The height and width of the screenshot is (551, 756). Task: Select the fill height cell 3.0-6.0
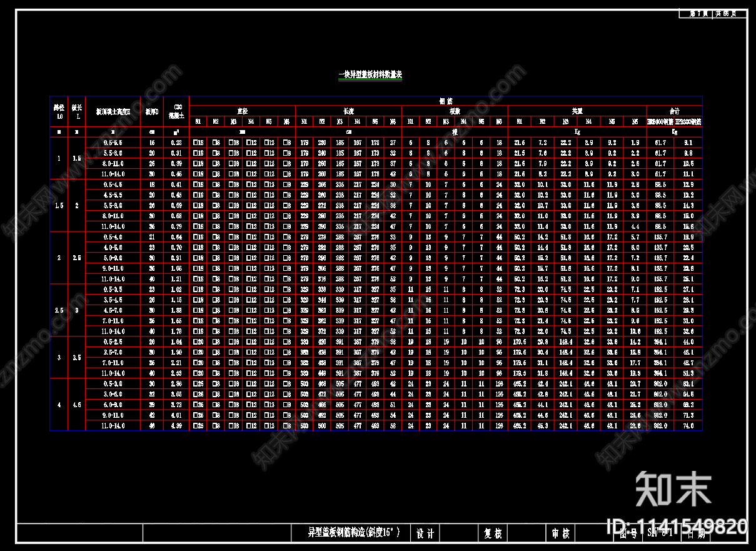113,394
